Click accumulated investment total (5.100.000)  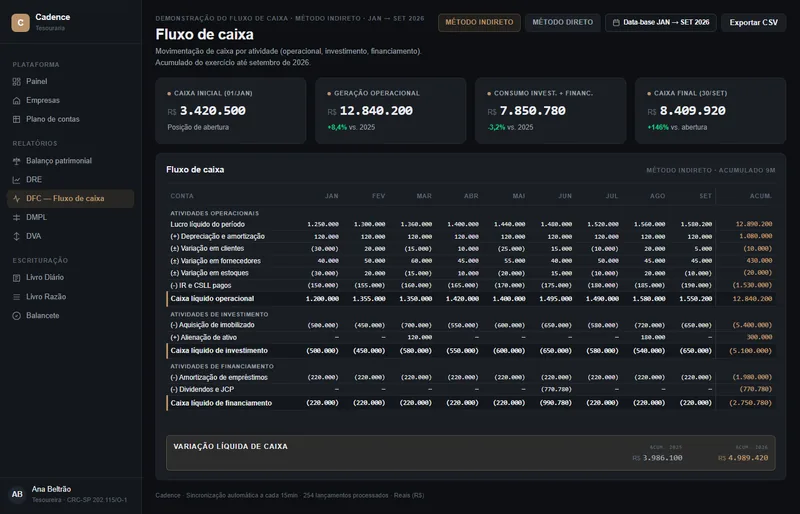[x=751, y=351]
